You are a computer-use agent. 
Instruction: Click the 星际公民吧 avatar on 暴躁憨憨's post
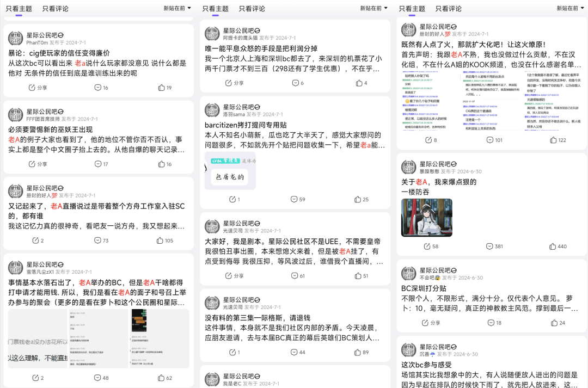(408, 167)
